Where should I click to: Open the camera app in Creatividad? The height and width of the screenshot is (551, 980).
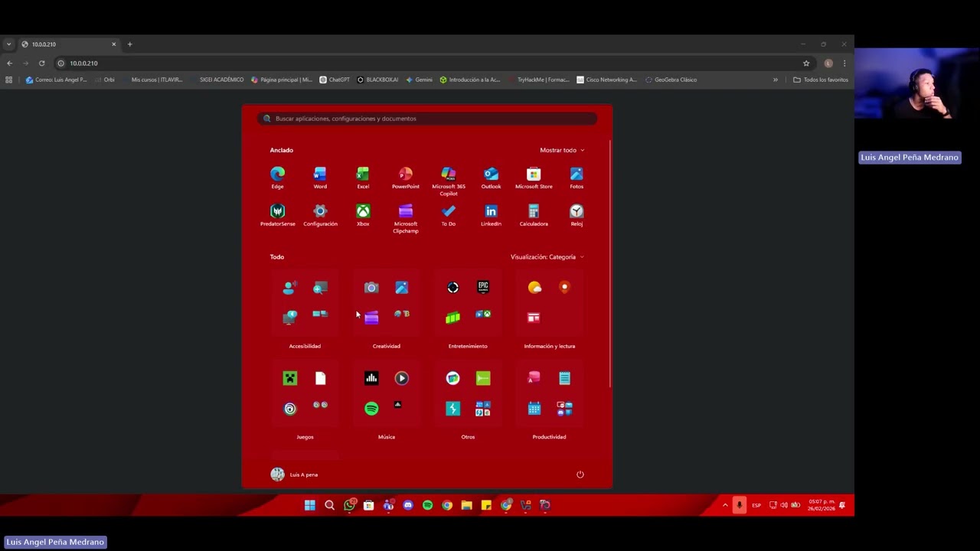pos(371,287)
